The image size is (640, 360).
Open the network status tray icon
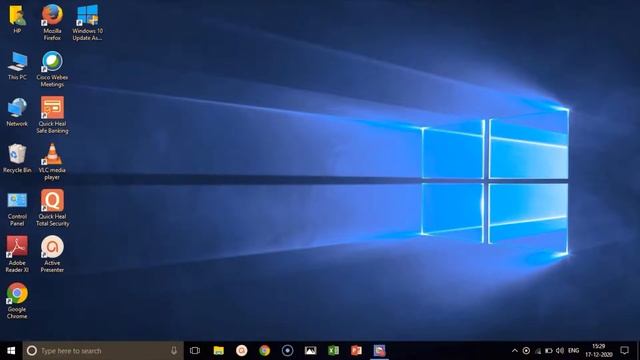click(538, 351)
